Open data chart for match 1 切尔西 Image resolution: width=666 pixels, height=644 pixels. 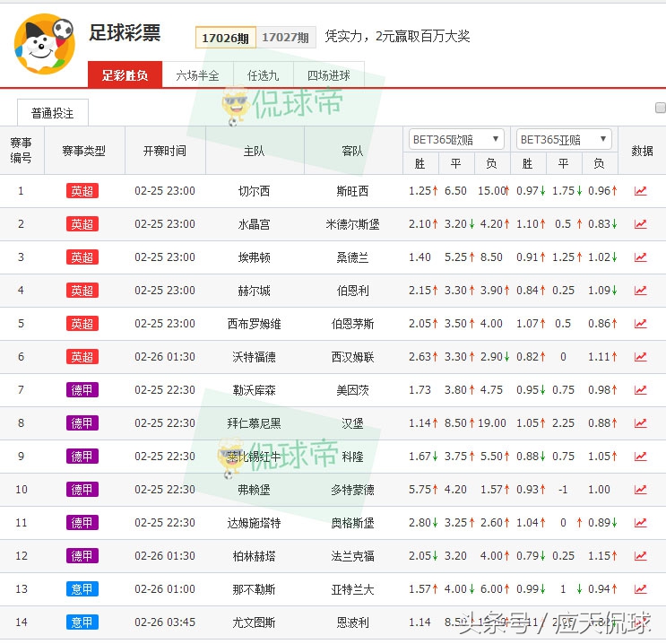640,191
